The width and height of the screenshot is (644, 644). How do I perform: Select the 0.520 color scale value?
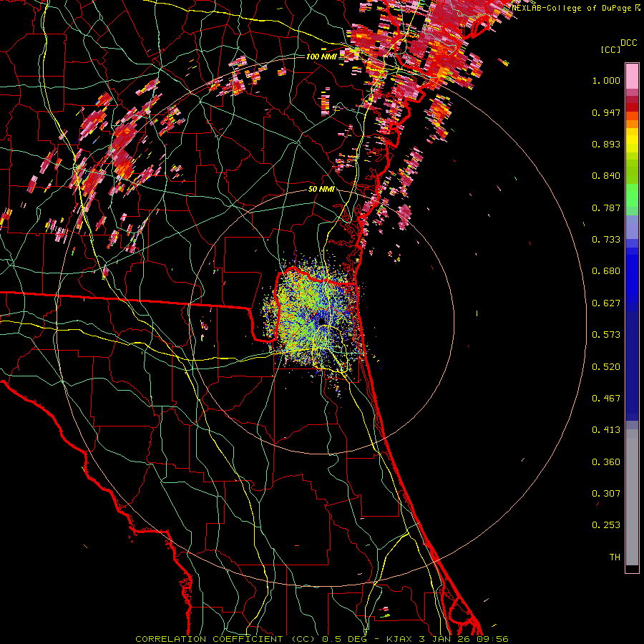point(606,367)
